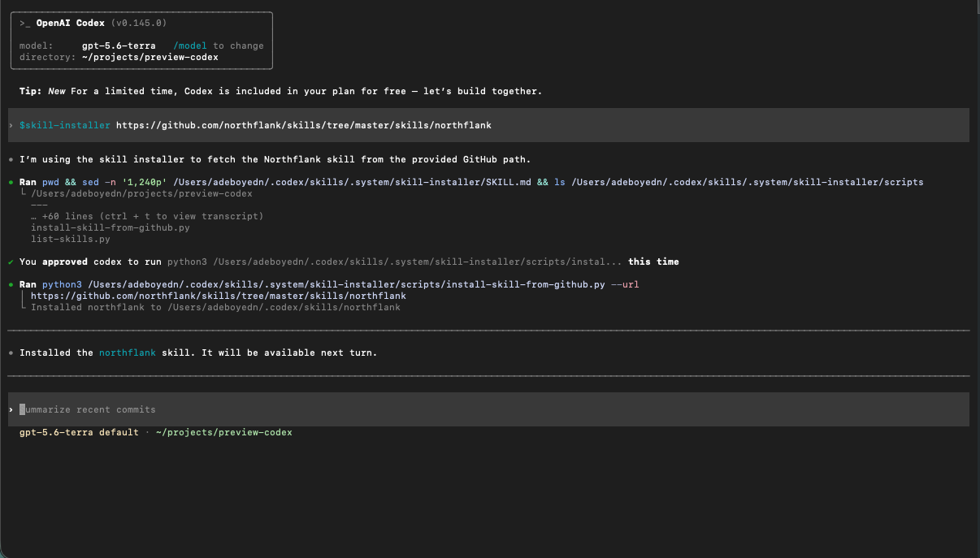Screen dimensions: 980x558
Task: Click list-skills.py in the file listing
Action: [71, 239]
